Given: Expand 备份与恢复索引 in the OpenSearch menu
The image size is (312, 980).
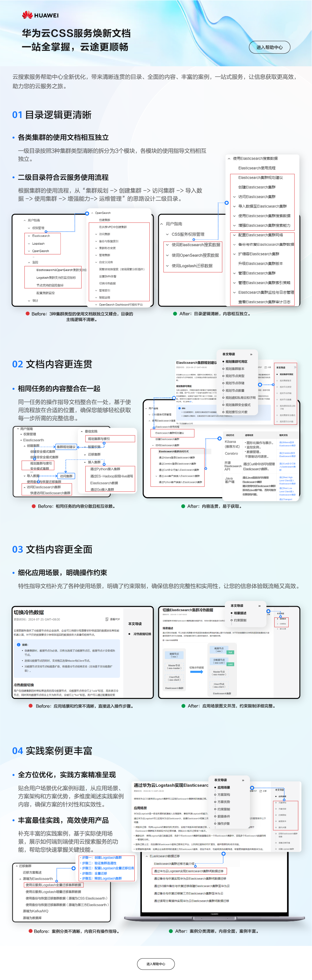Looking at the screenshot, I should (x=96, y=241).
